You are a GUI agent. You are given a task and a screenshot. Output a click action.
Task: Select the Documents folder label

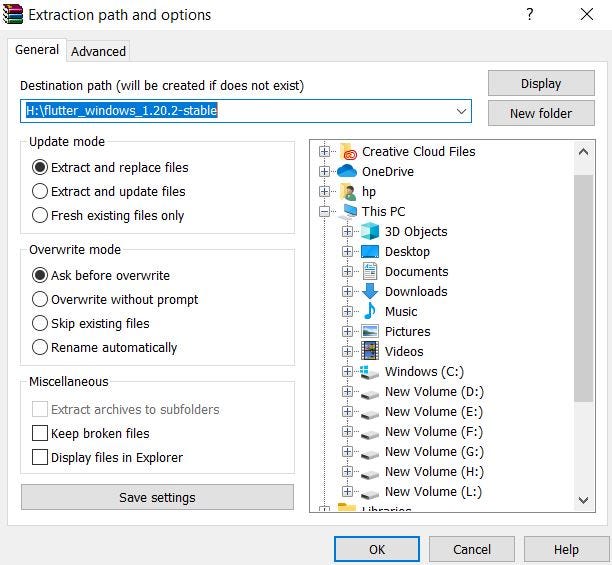(416, 272)
